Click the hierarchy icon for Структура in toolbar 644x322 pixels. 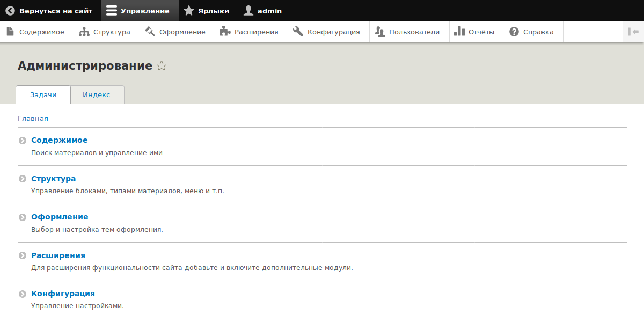(x=84, y=32)
